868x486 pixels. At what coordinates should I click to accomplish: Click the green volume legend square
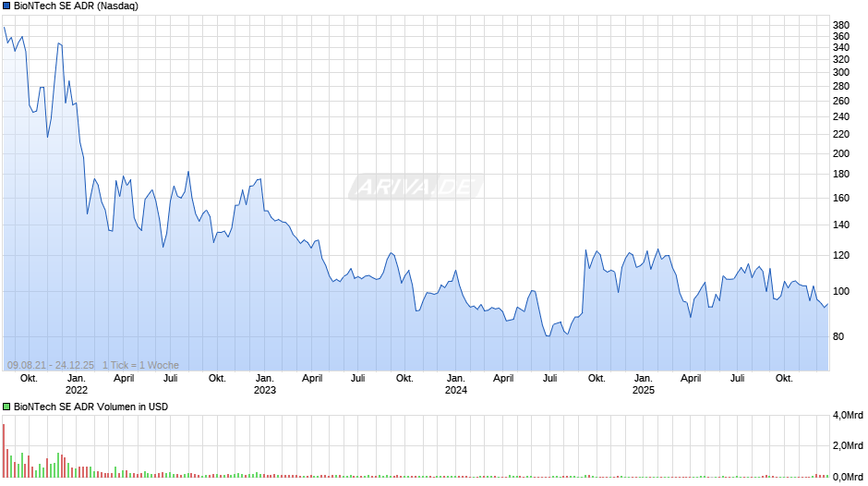pos(6,407)
